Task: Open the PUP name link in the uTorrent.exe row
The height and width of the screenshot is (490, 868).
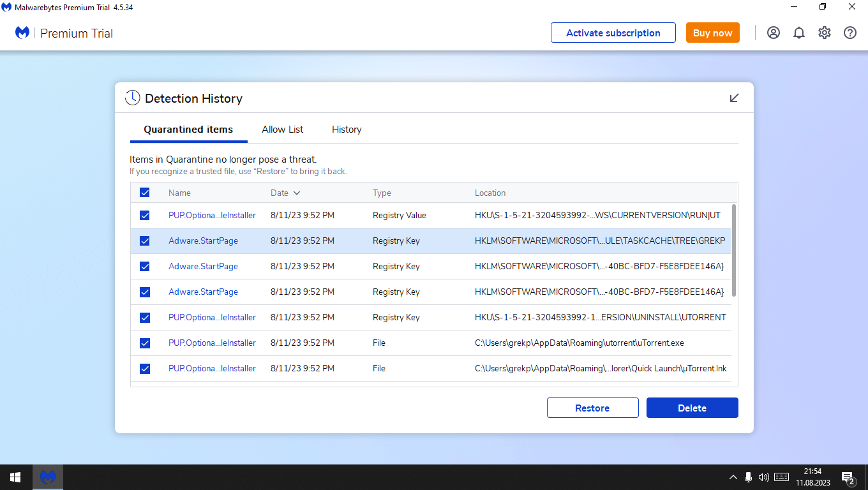Action: pyautogui.click(x=212, y=343)
